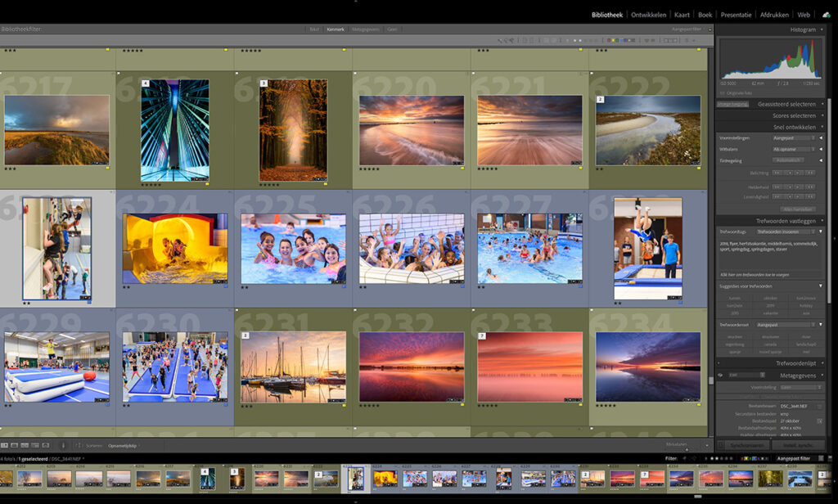Open the Trefwoordtags dropdown
838x504 pixels.
(x=786, y=232)
